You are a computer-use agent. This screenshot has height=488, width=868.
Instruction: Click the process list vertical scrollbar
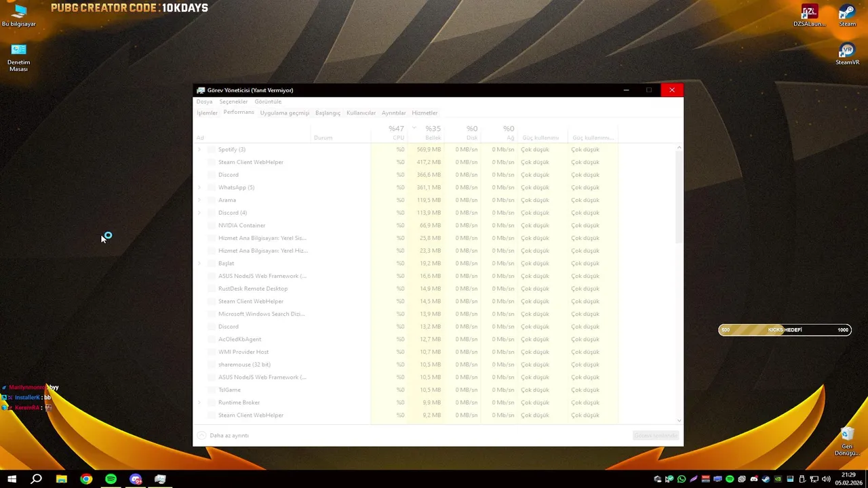pos(679,197)
